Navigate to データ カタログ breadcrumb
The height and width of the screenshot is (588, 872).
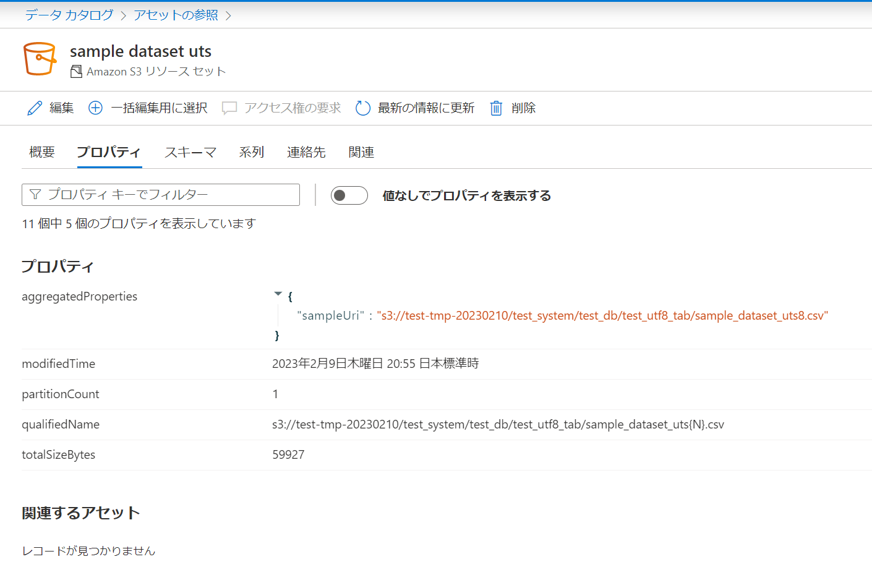coord(69,15)
